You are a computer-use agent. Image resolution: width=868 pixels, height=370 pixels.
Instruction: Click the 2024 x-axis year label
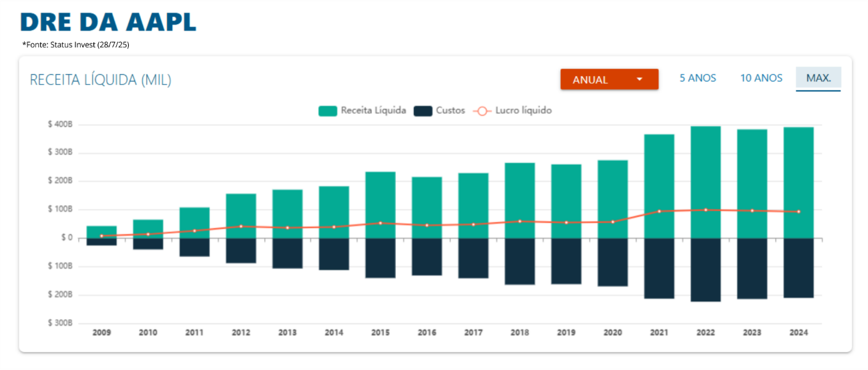798,333
